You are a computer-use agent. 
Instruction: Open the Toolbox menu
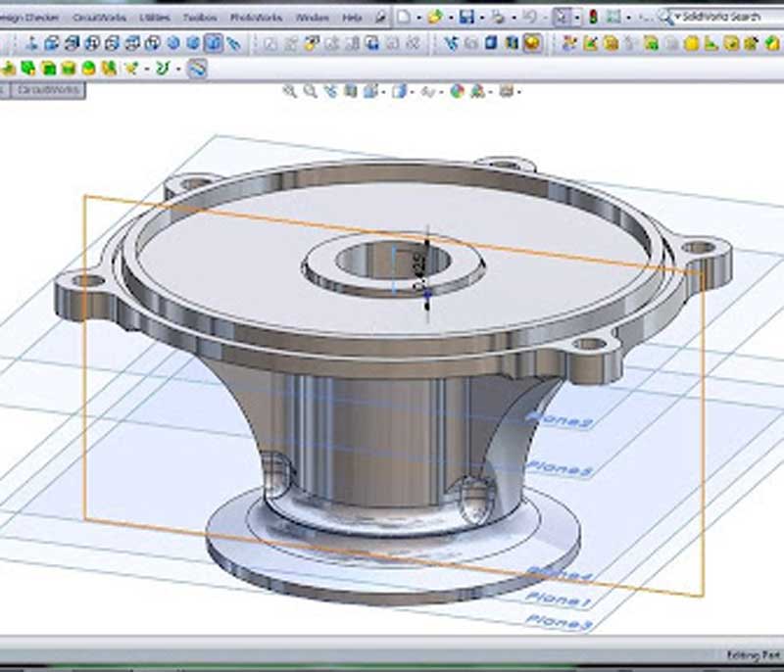coord(199,18)
